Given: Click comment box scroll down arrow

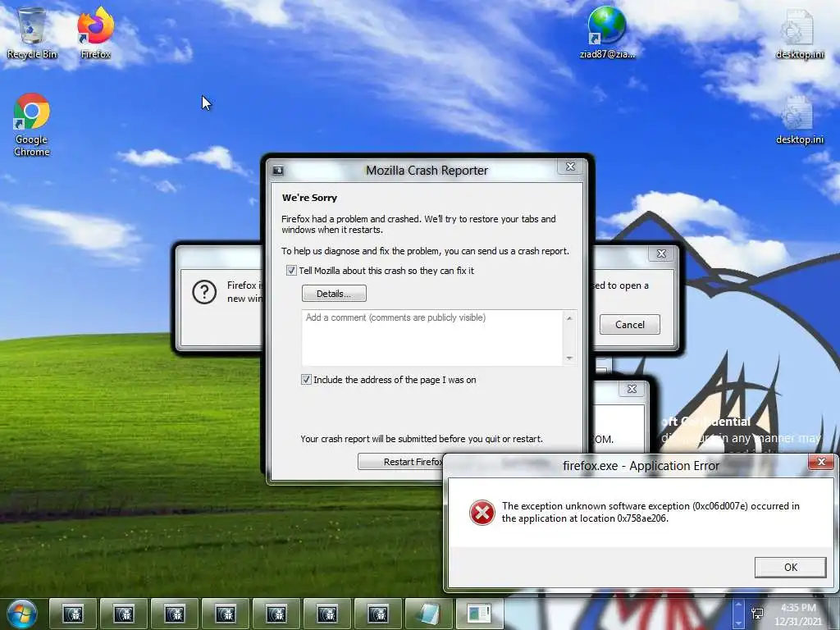Looking at the screenshot, I should [569, 358].
